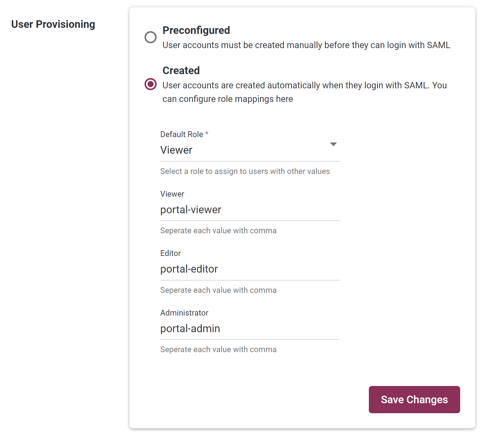Select the Preconfigured radio button

(151, 37)
